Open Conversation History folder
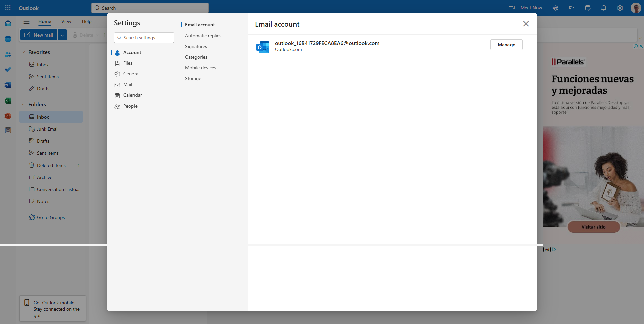 [51, 189]
